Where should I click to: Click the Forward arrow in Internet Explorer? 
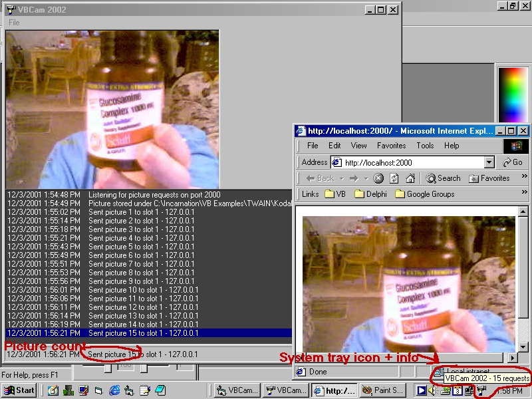[354, 178]
